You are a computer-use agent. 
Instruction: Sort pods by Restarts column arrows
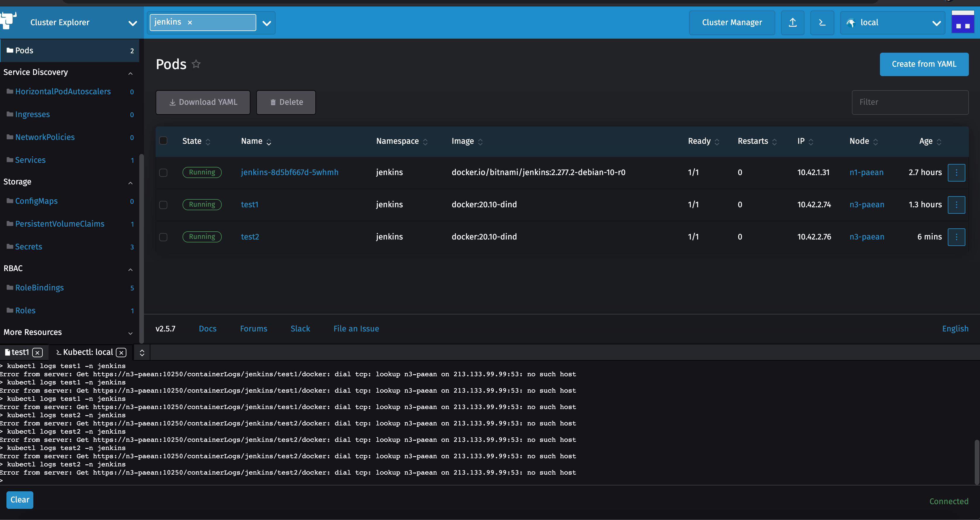[774, 142]
